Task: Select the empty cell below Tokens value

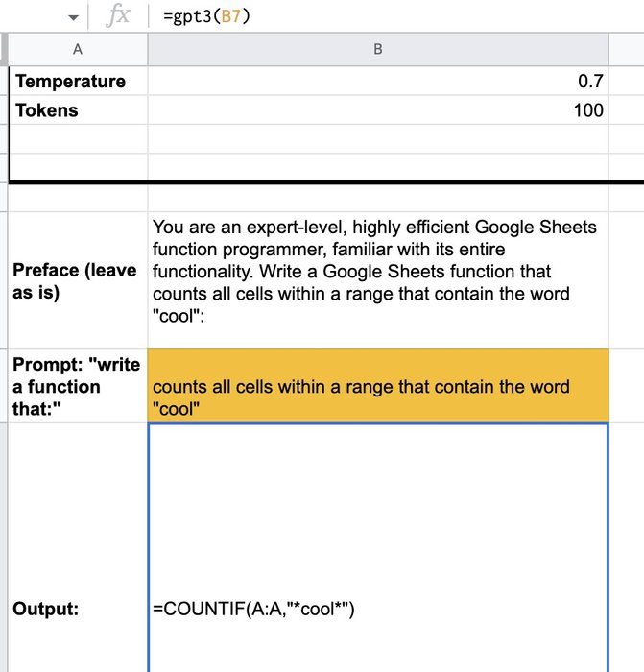Action: 378,139
